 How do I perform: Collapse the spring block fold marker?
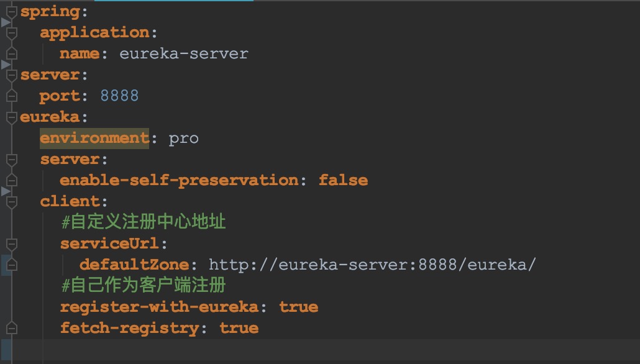click(x=11, y=11)
